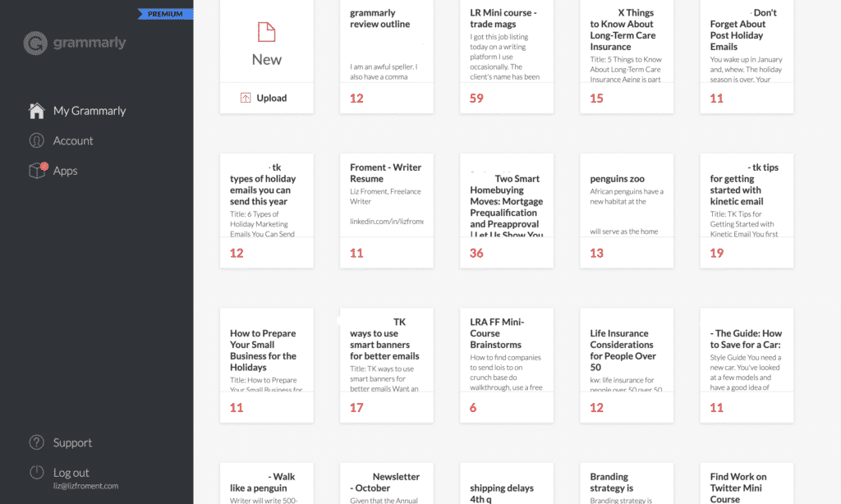Click the Upload button
Viewport: 841px width, 504px height.
265,97
